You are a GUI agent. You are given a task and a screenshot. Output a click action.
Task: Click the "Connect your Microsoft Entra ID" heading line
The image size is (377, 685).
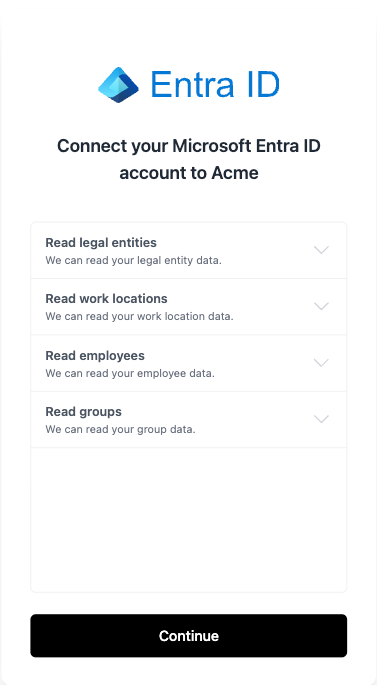(x=189, y=146)
